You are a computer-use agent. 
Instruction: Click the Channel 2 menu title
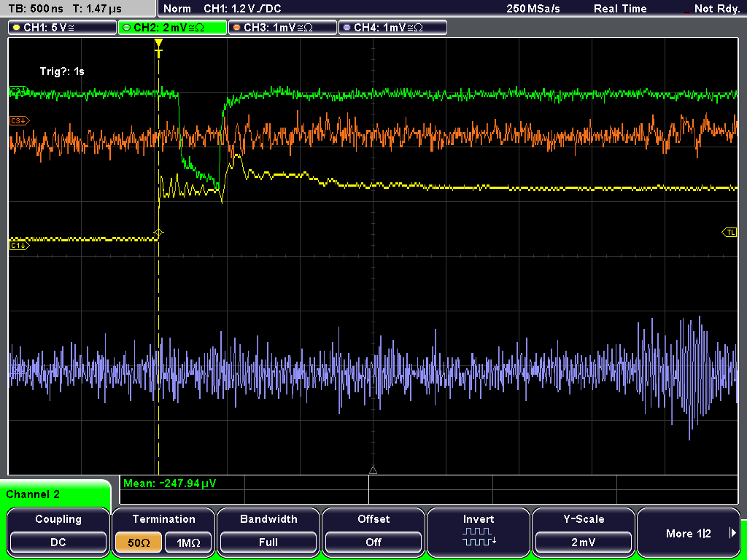click(33, 494)
